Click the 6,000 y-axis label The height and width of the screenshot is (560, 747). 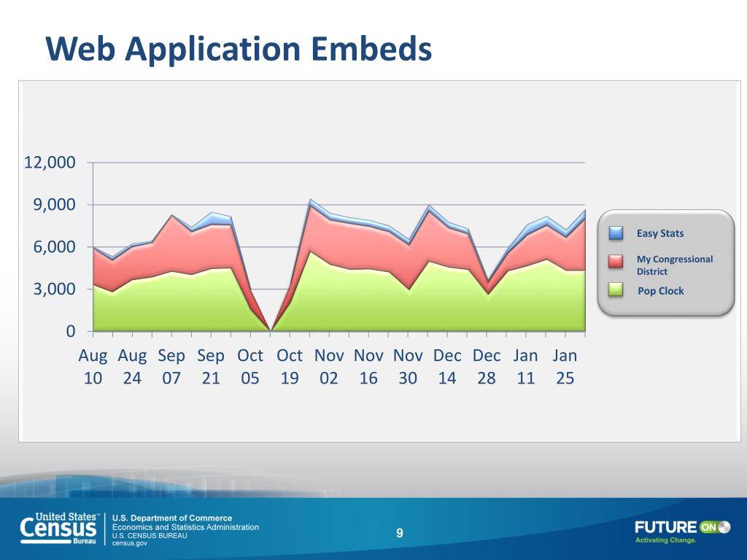click(x=54, y=246)
